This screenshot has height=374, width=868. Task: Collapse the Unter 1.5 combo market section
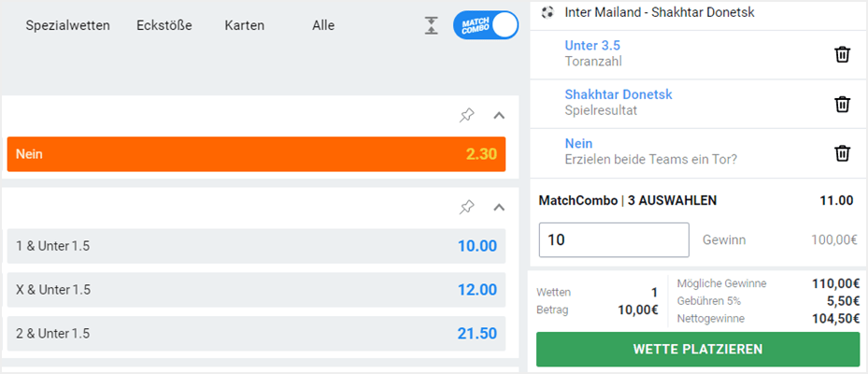click(499, 207)
